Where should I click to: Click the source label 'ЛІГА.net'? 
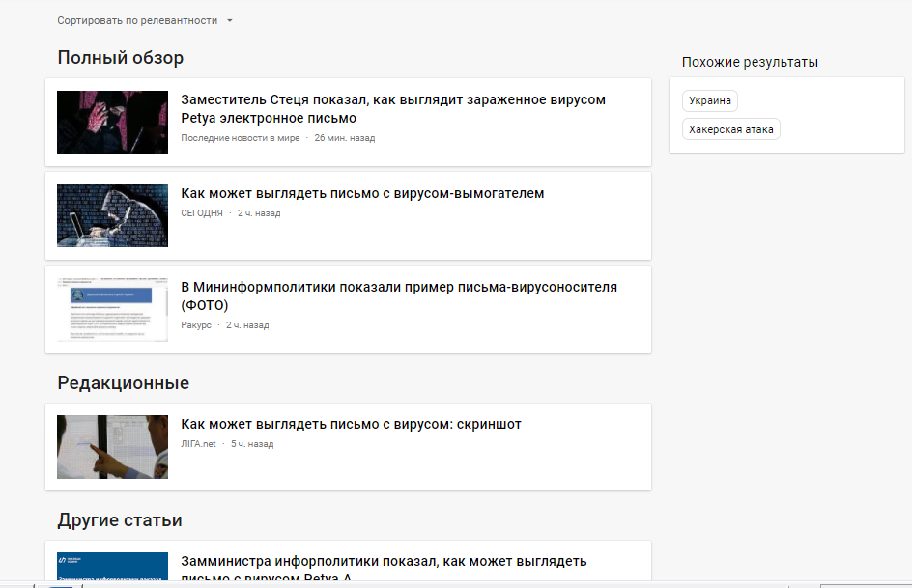click(x=198, y=444)
